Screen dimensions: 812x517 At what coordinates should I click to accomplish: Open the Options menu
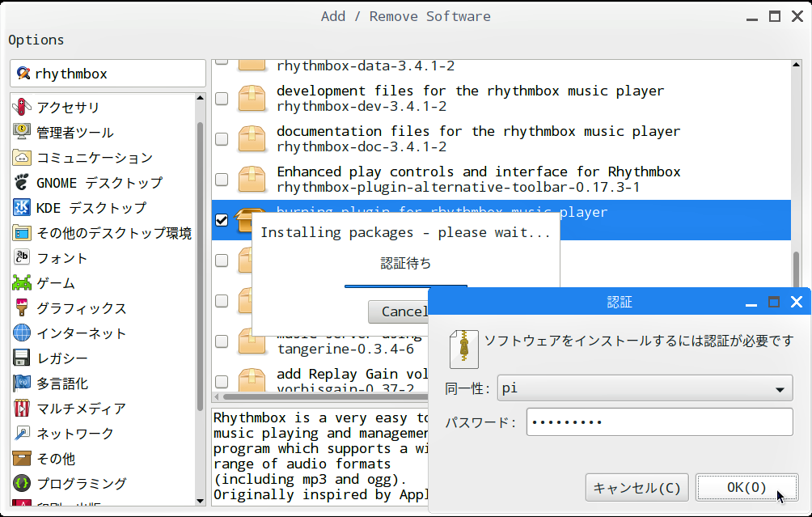pos(36,40)
